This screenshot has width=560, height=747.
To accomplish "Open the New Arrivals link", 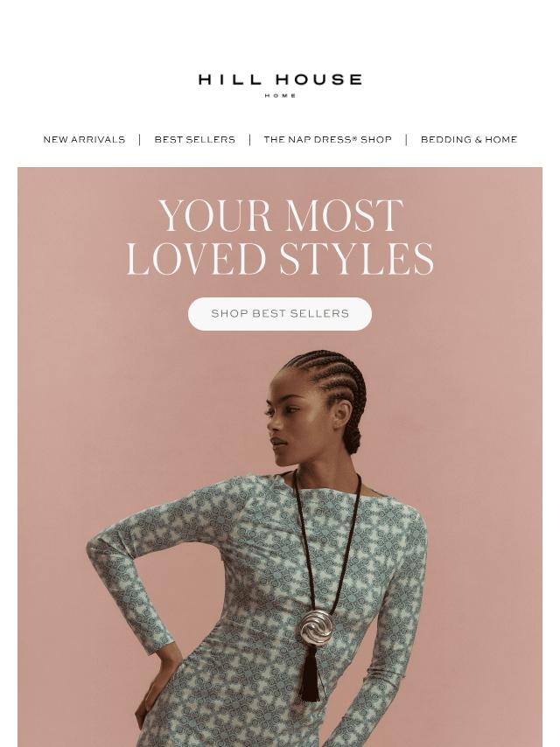I will [x=84, y=140].
